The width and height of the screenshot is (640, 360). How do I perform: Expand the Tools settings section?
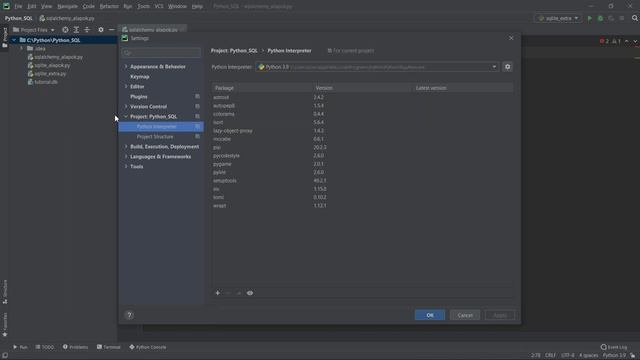click(126, 167)
